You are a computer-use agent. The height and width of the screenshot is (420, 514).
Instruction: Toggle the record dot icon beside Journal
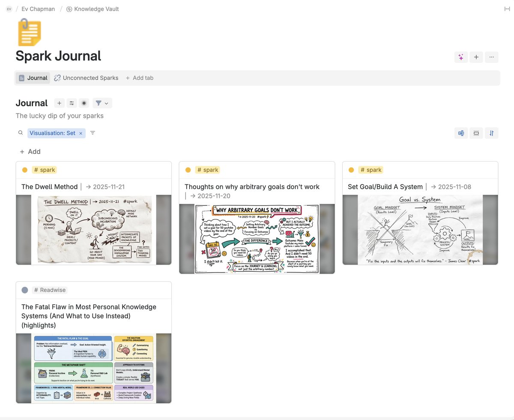click(84, 103)
